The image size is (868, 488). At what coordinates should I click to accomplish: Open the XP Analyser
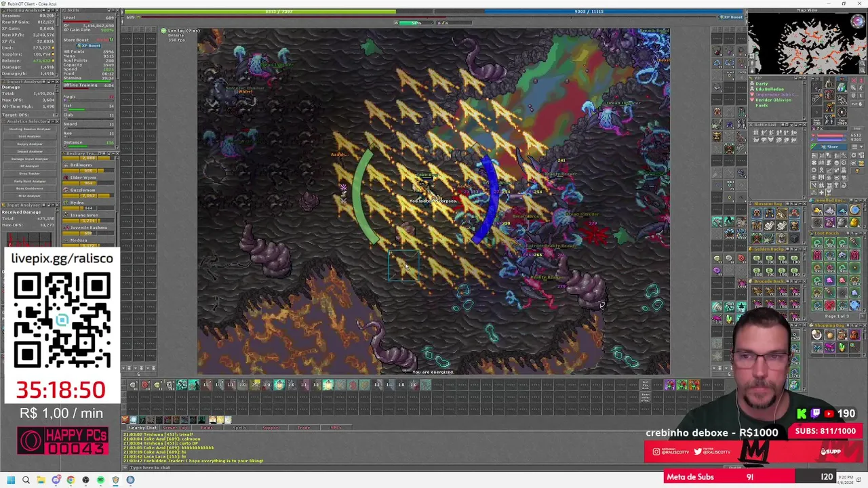click(x=29, y=166)
